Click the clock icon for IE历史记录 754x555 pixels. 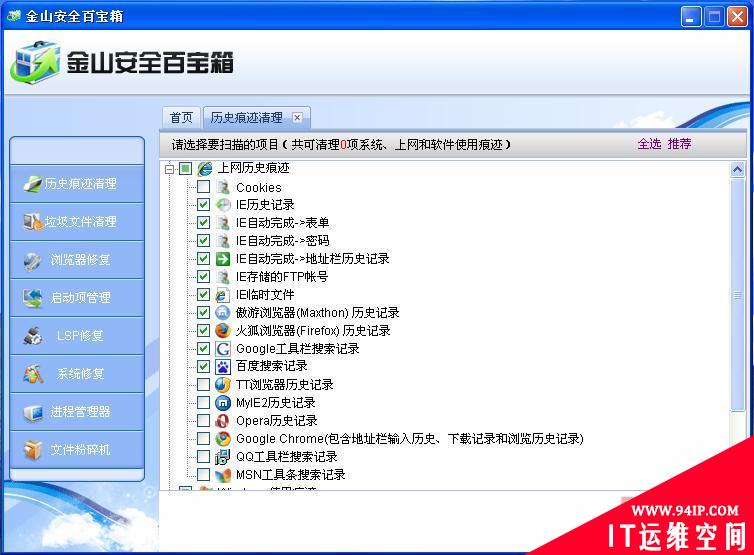[223, 204]
